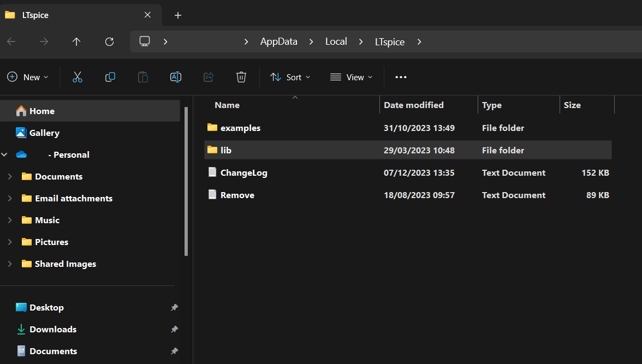The height and width of the screenshot is (364, 642).
Task: Select the LTspice window tab
Action: point(80,15)
